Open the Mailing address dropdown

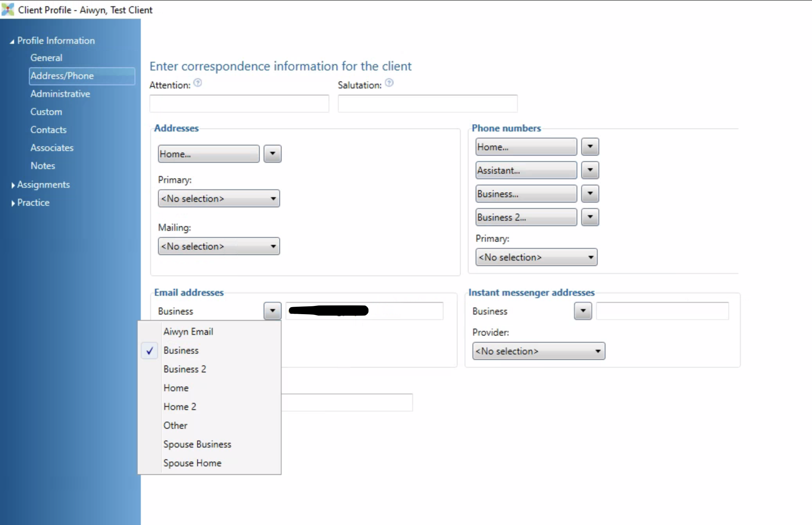(x=219, y=246)
